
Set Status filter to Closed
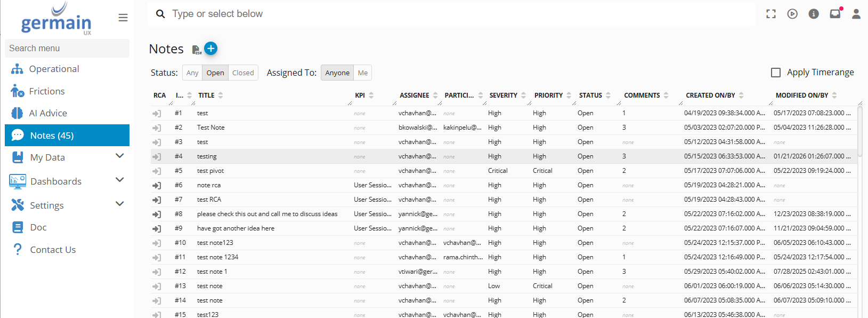243,73
